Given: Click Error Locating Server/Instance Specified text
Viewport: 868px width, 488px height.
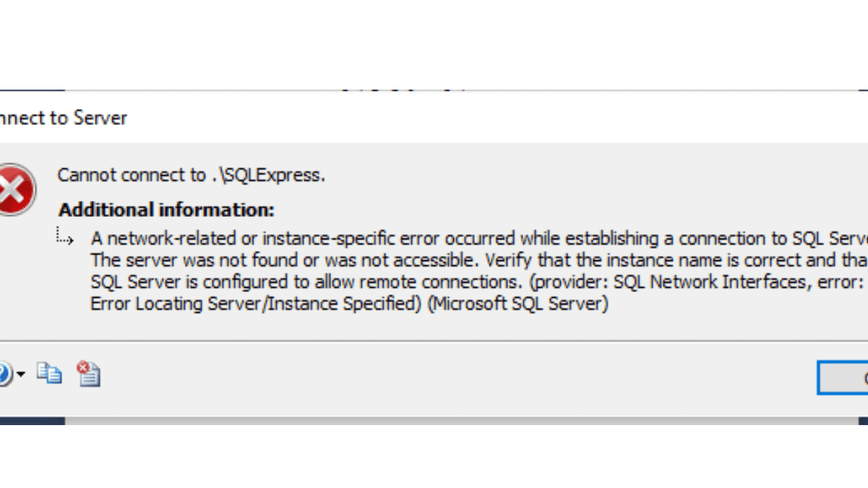Looking at the screenshot, I should click(x=256, y=304).
